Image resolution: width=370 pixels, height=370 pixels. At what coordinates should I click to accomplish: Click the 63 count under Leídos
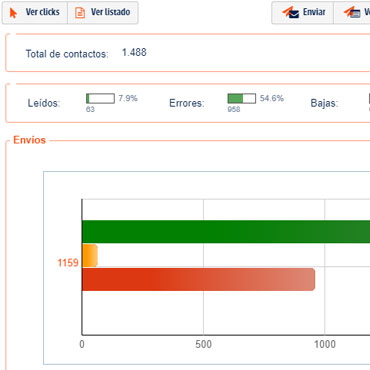pos(90,109)
